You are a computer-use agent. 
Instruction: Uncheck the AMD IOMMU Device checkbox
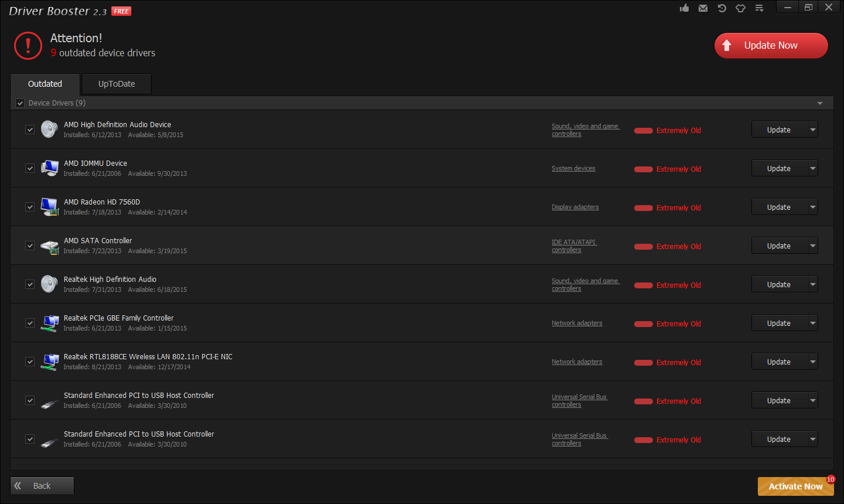click(x=30, y=168)
